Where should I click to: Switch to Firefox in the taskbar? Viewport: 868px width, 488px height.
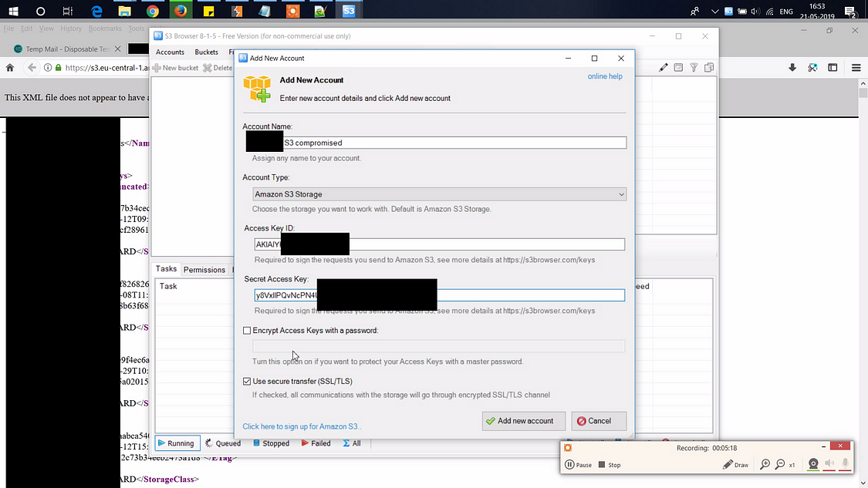click(x=181, y=11)
